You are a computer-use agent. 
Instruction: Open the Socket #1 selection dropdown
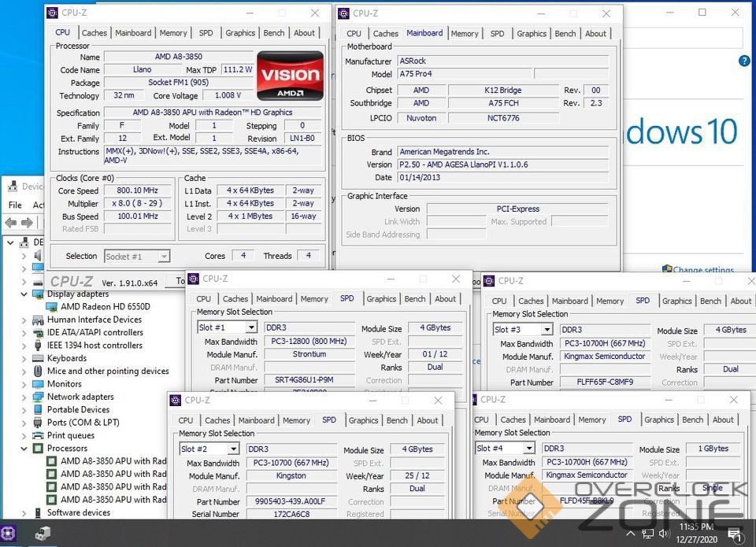165,257
